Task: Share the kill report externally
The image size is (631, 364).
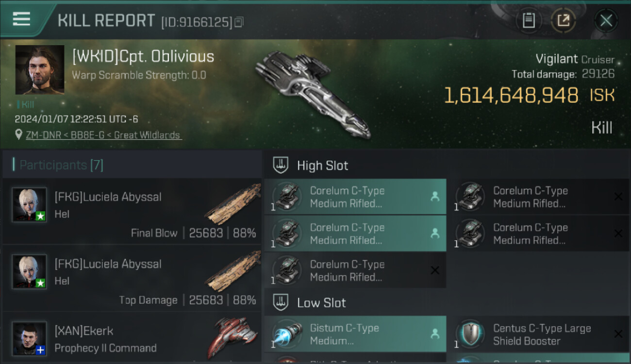Action: click(x=564, y=20)
